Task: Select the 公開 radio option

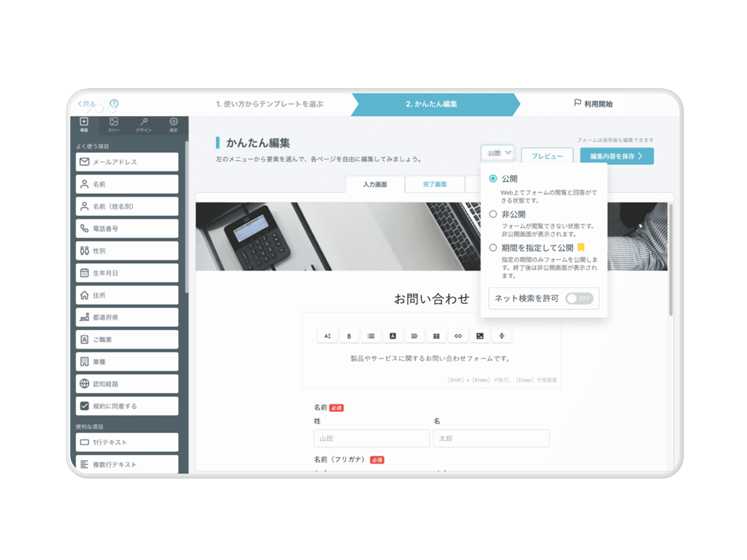Action: [493, 179]
